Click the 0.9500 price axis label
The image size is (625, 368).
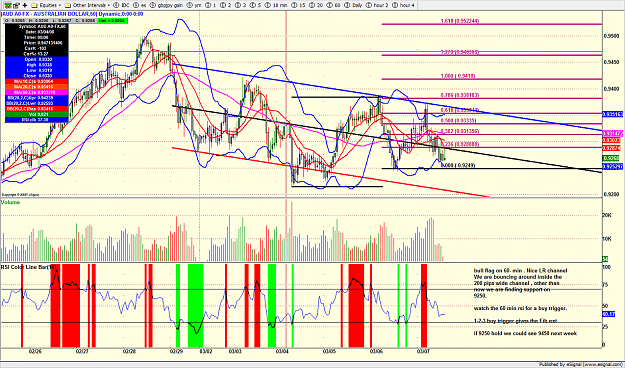[611, 36]
